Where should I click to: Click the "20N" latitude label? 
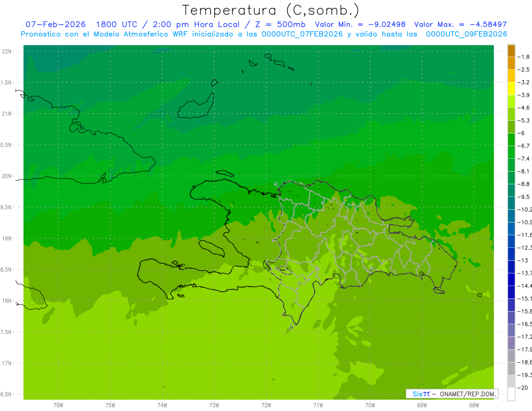[x=7, y=176]
